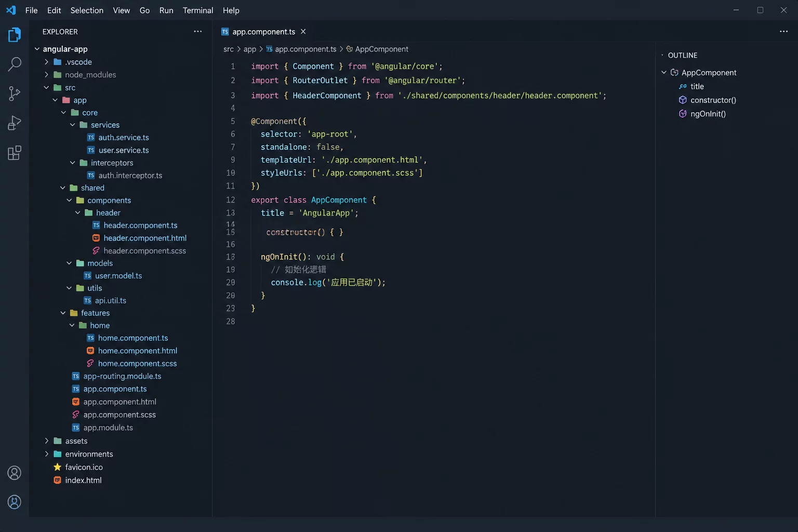The image size is (798, 532).
Task: Close the app.component.ts tab
Action: (x=303, y=32)
